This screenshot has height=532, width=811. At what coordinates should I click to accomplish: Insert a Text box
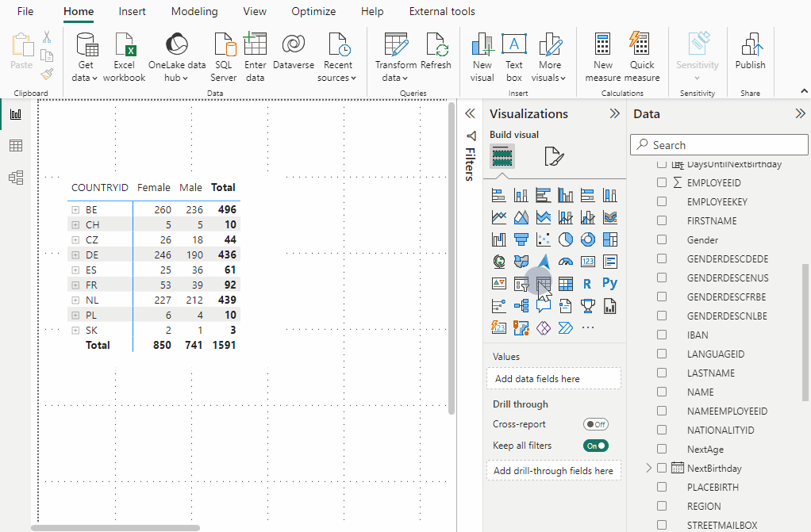coord(514,57)
